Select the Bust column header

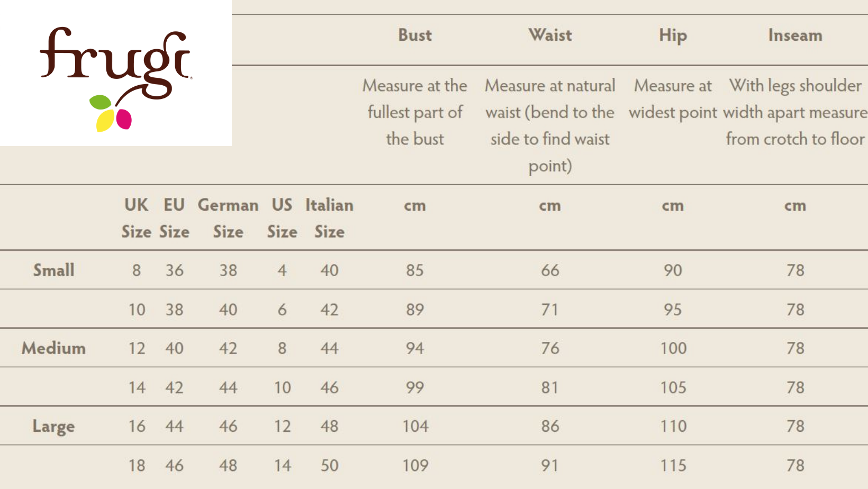[415, 35]
